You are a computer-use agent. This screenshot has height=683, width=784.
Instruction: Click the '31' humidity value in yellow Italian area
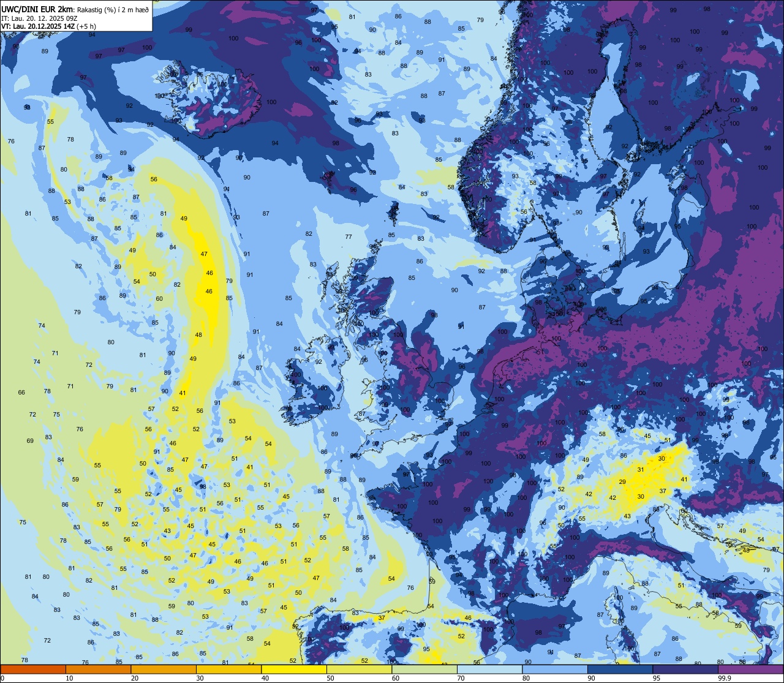(x=640, y=470)
